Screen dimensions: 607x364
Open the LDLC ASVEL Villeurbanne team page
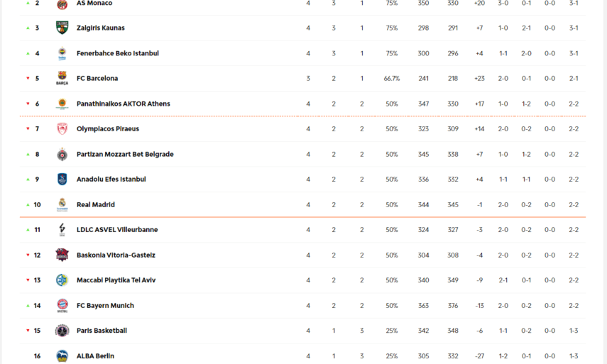tap(117, 230)
